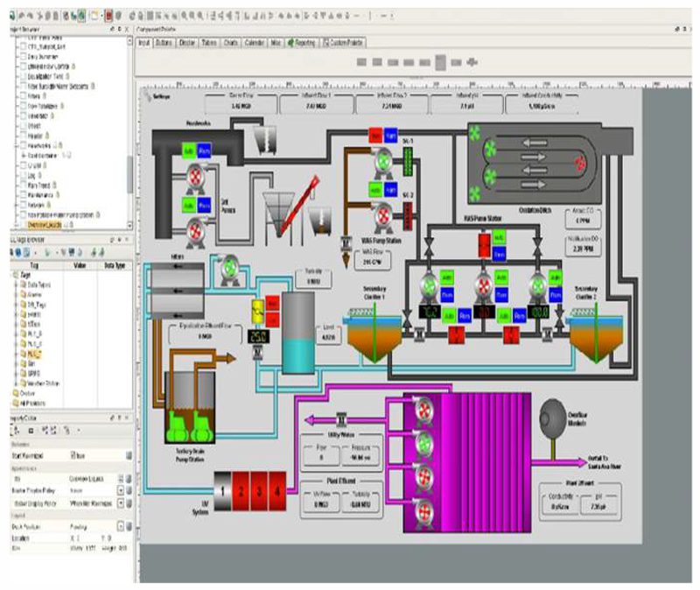The width and height of the screenshot is (700, 590).
Task: Open the Calendar palette tab
Action: tap(255, 42)
